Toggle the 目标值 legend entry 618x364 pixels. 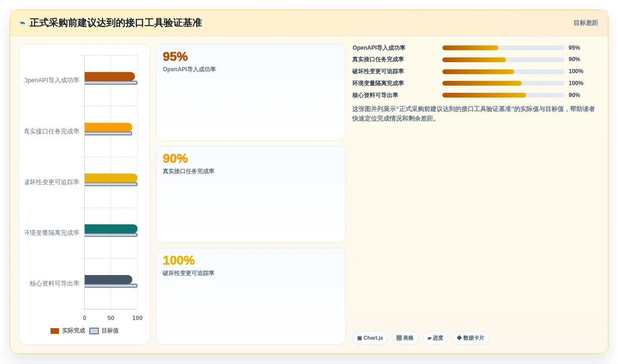click(x=104, y=331)
